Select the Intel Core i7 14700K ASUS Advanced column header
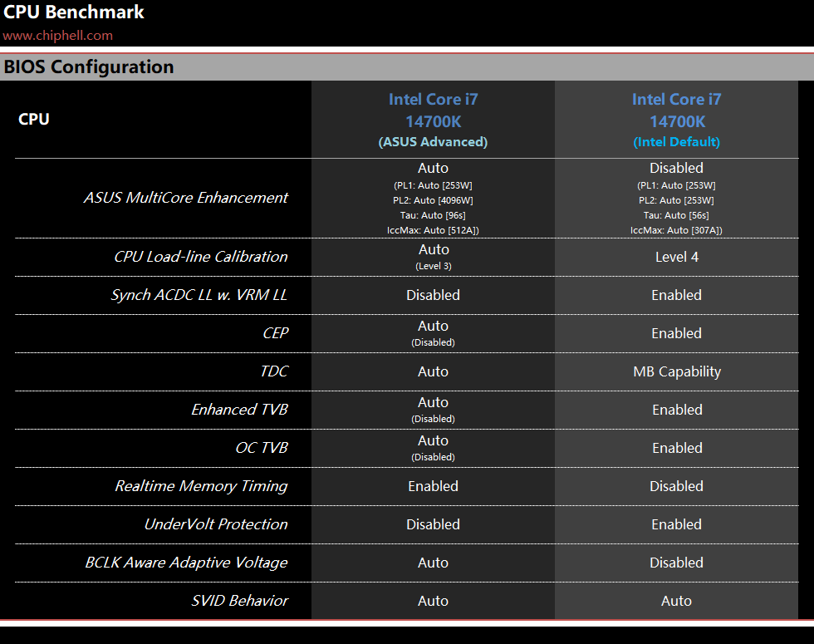This screenshot has height=644, width=814. click(x=433, y=120)
